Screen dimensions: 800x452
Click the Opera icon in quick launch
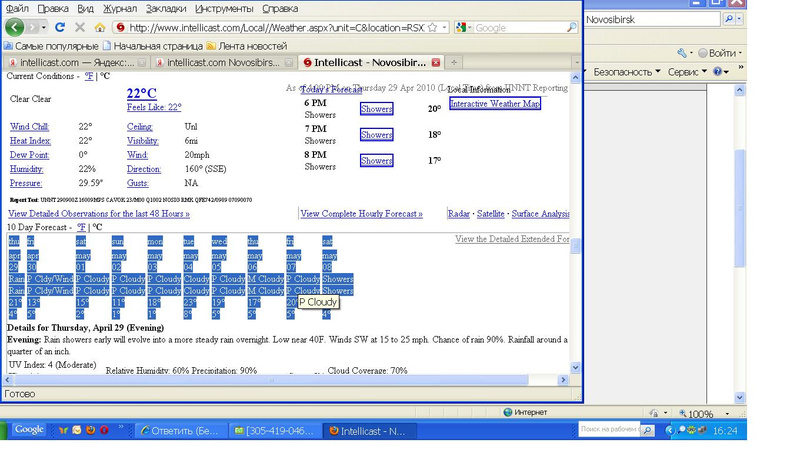tap(104, 430)
